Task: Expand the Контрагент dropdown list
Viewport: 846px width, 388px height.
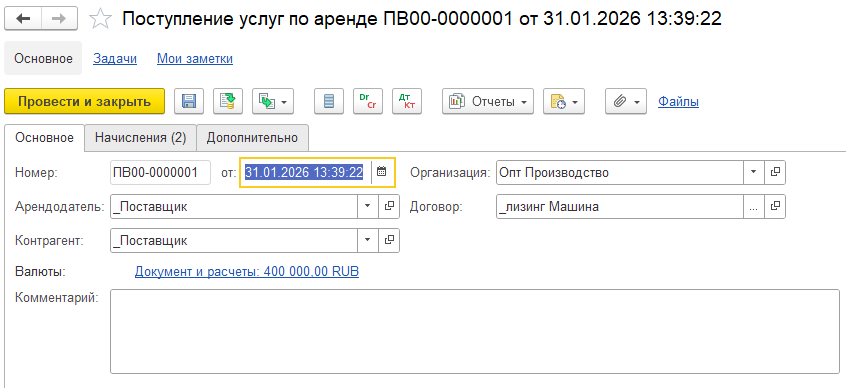Action: (368, 240)
